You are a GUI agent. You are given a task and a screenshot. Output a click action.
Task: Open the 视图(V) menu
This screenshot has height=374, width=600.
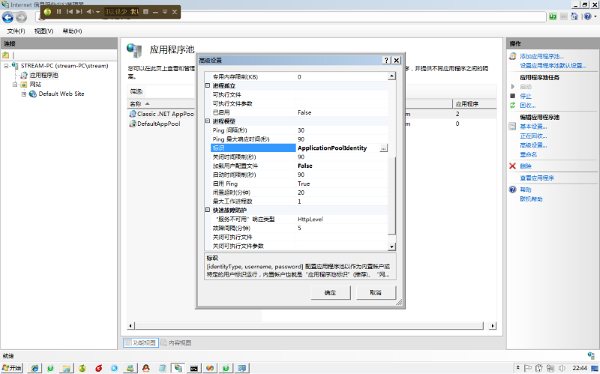(x=44, y=31)
